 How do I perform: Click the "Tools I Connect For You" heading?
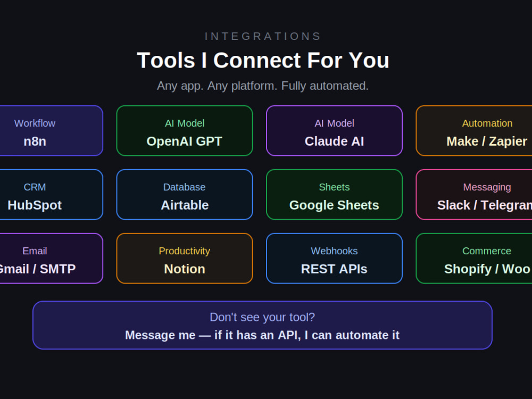263,61
